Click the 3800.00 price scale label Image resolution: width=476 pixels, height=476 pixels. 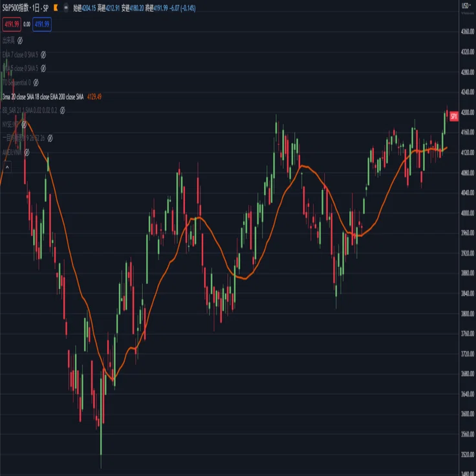pyautogui.click(x=468, y=313)
